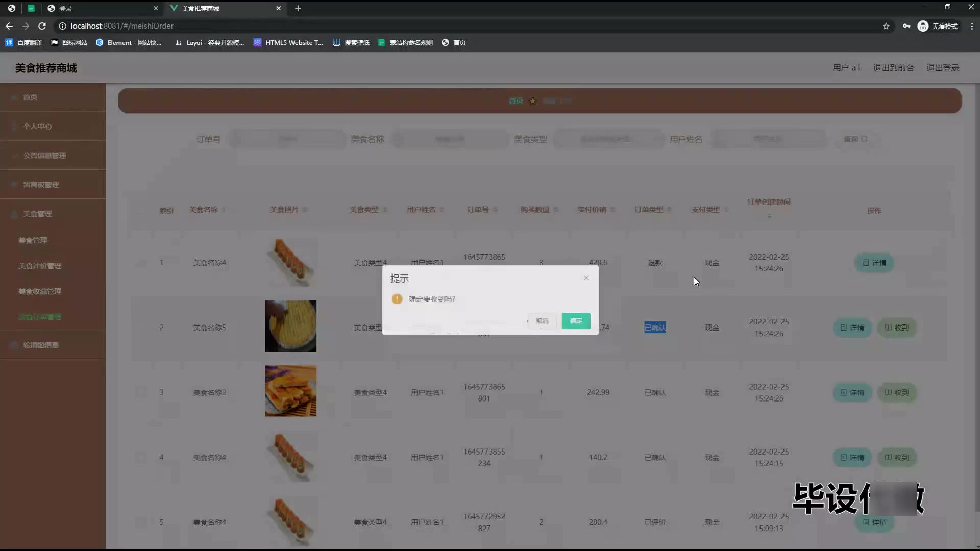Bookmark this page with the star
The image size is (980, 551).
click(886, 26)
